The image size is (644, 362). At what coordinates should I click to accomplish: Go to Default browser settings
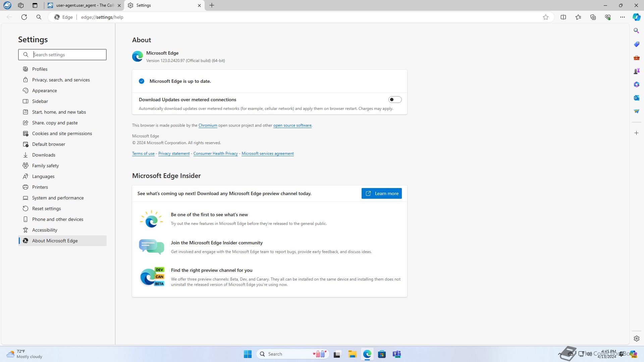tap(62, 144)
